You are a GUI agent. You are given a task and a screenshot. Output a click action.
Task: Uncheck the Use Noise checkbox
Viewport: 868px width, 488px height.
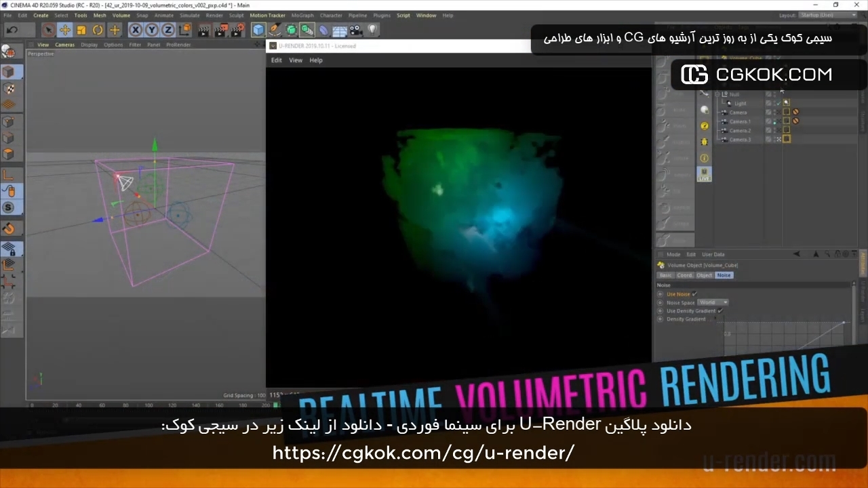point(694,294)
